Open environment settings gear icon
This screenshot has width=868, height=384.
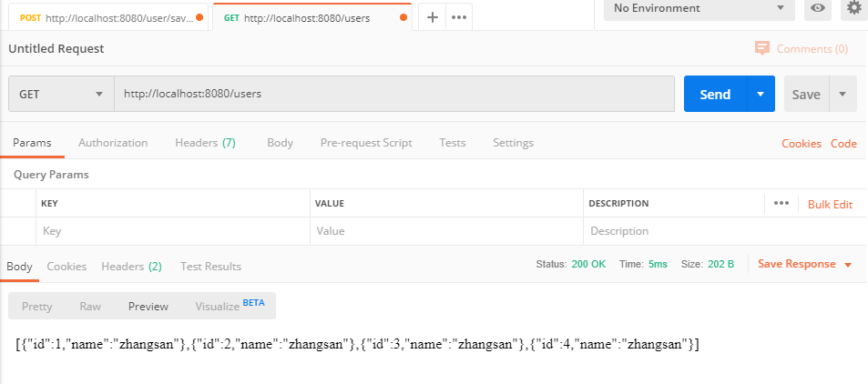[x=853, y=8]
